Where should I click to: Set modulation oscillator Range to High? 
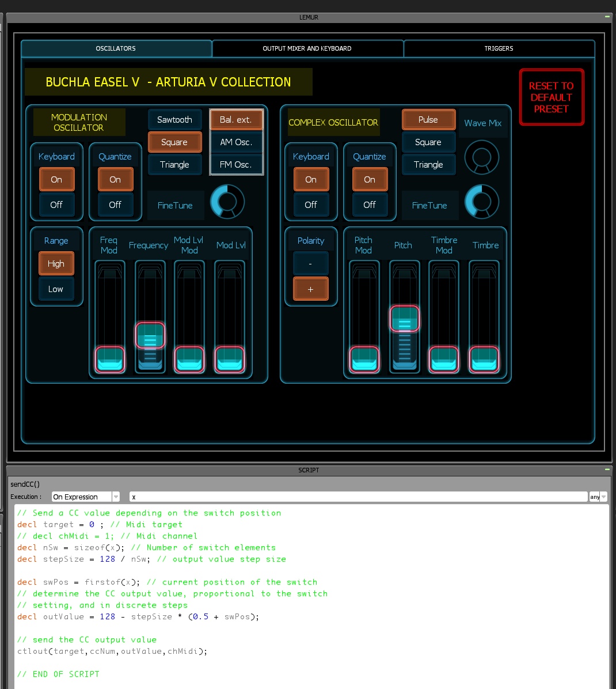(56, 264)
